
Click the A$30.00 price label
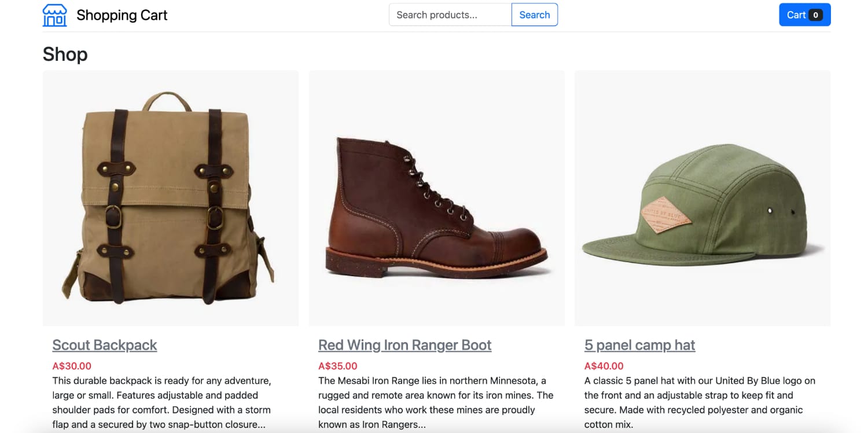coord(72,366)
